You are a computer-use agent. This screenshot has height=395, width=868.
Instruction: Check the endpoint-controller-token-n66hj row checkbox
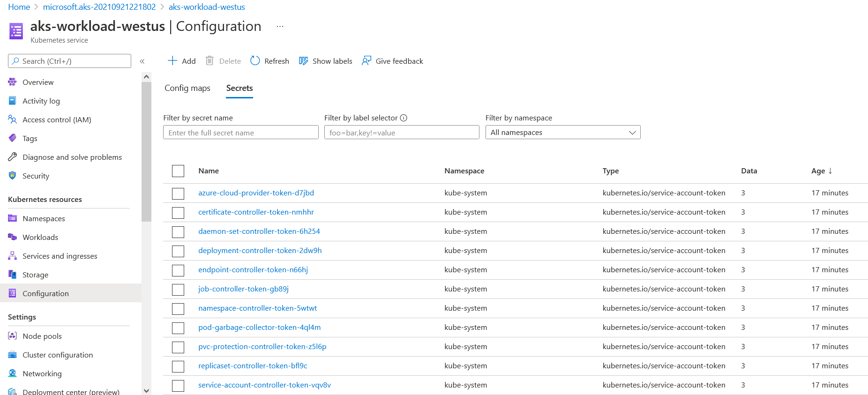coord(178,270)
